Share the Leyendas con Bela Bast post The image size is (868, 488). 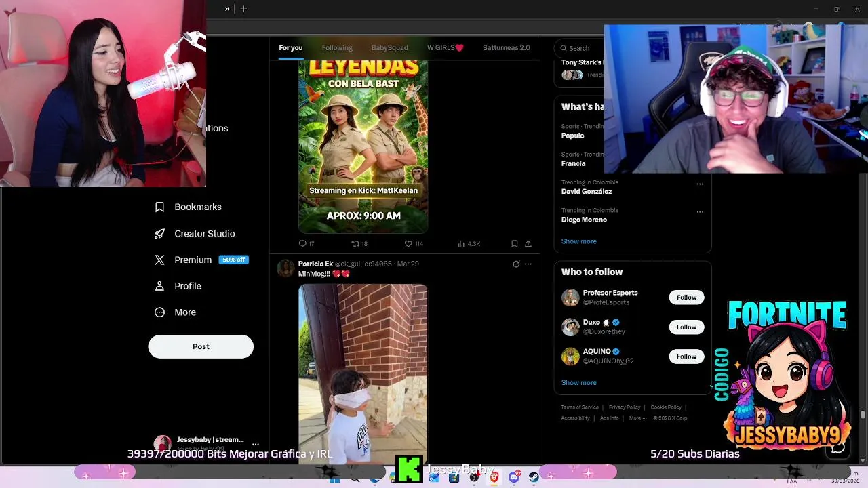(x=528, y=243)
